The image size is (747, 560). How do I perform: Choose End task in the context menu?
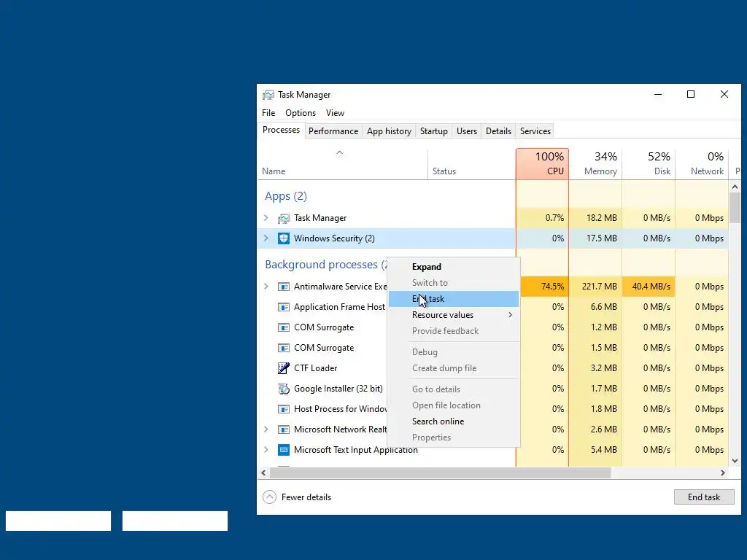click(454, 299)
